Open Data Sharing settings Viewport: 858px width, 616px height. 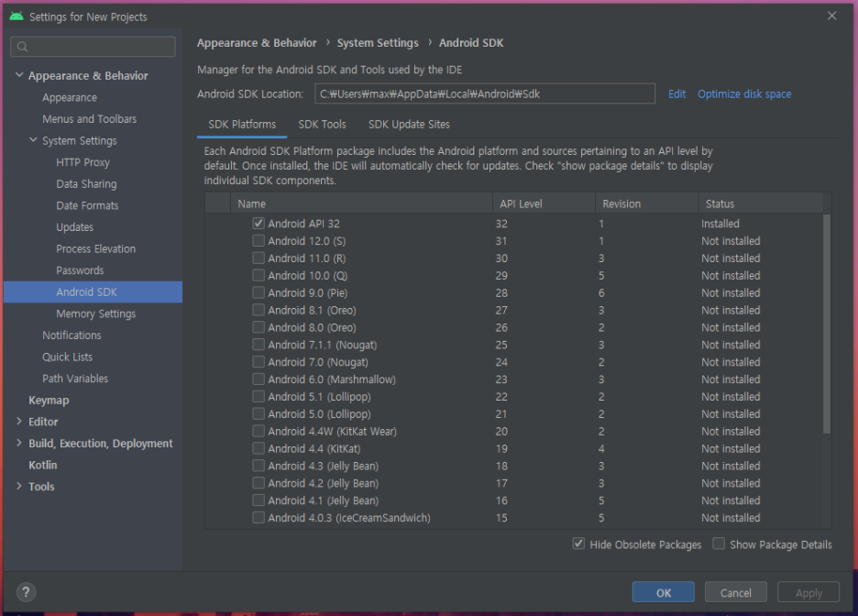[x=86, y=184]
